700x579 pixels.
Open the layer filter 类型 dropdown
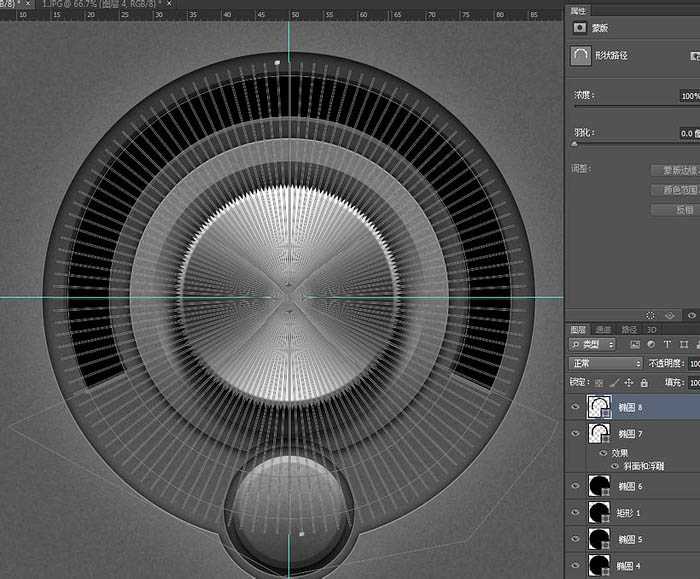tap(592, 345)
